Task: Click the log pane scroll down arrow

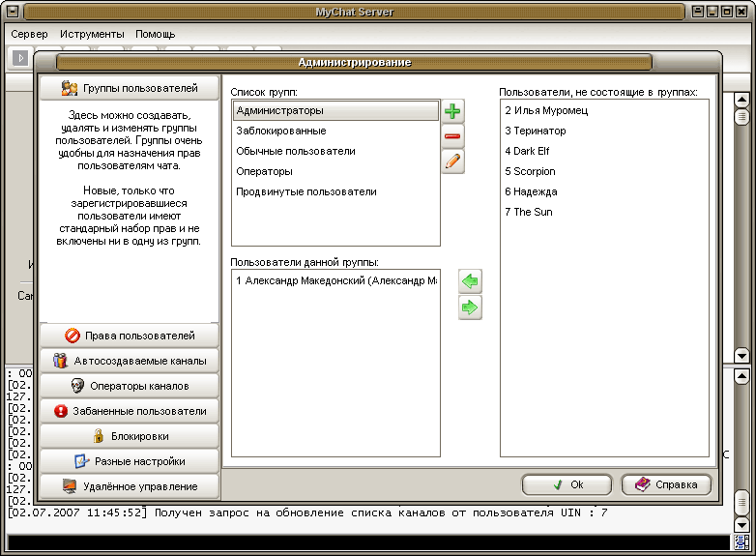Action: [741, 525]
